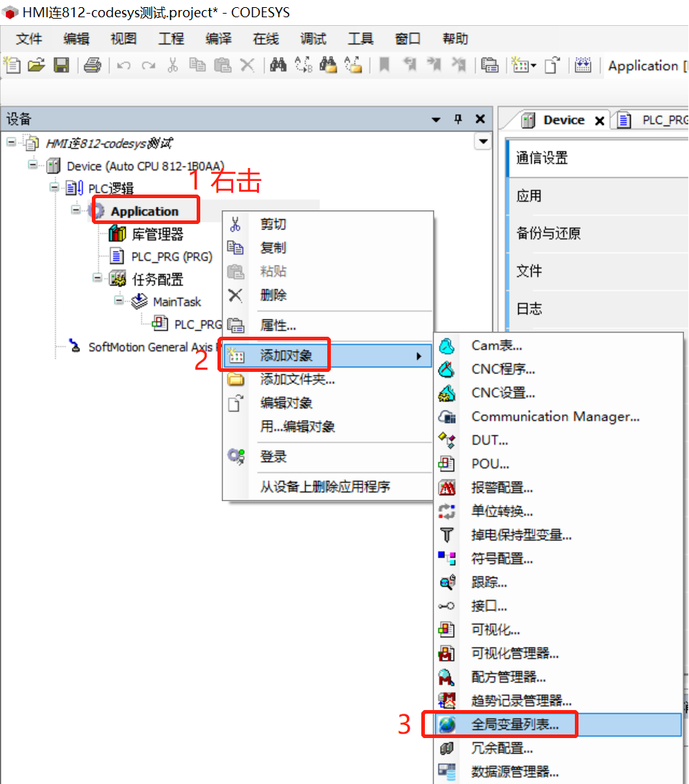Click the 库管理器 books icon in the tree
Screen dimensions: 689x784
pyautogui.click(x=118, y=233)
